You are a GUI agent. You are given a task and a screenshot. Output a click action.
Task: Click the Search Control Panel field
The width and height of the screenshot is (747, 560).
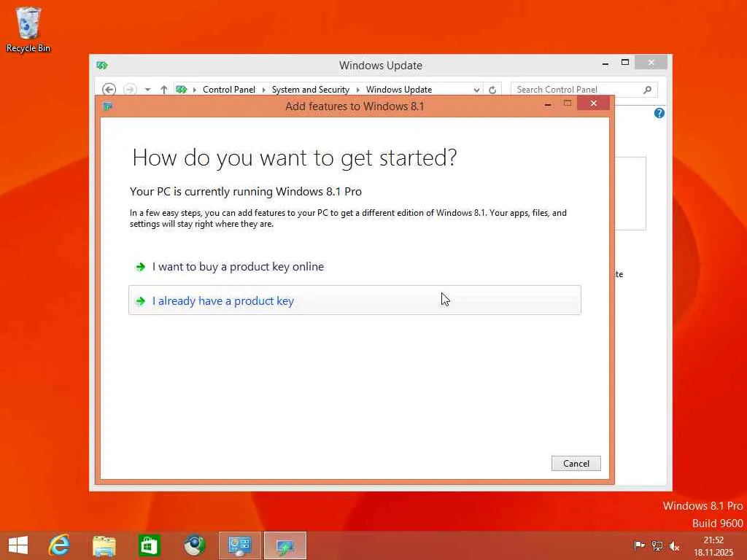(584, 90)
